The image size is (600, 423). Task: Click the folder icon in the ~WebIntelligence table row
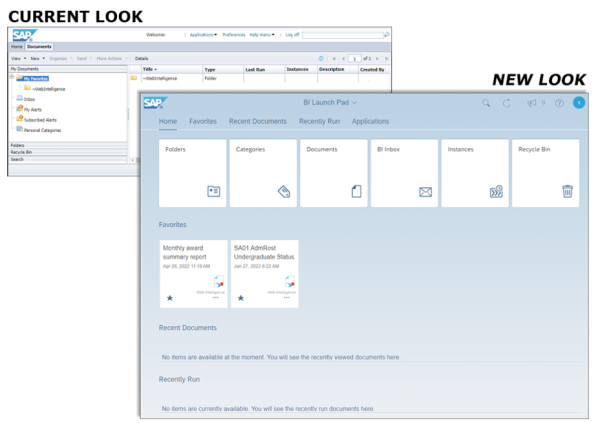point(134,78)
